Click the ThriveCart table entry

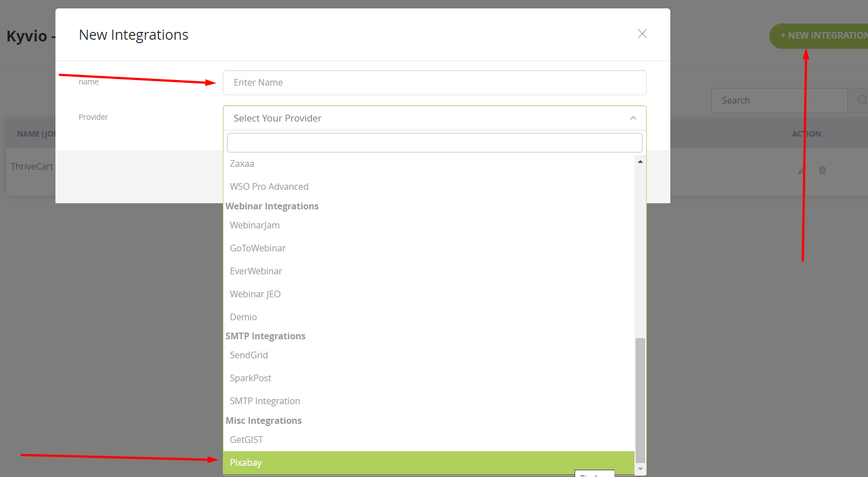click(x=32, y=166)
